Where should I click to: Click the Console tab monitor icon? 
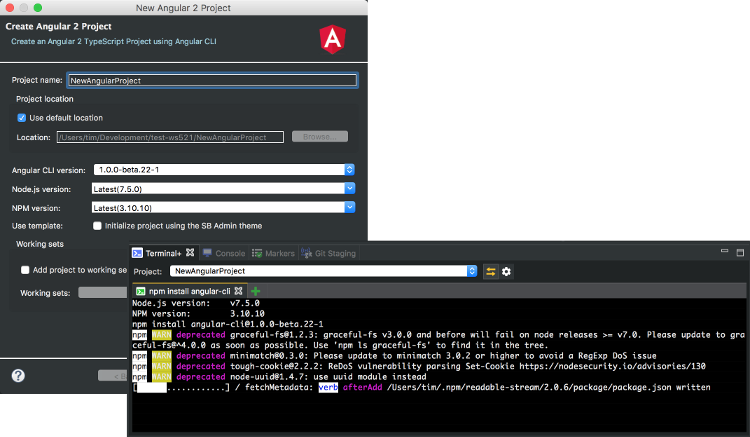tap(207, 253)
